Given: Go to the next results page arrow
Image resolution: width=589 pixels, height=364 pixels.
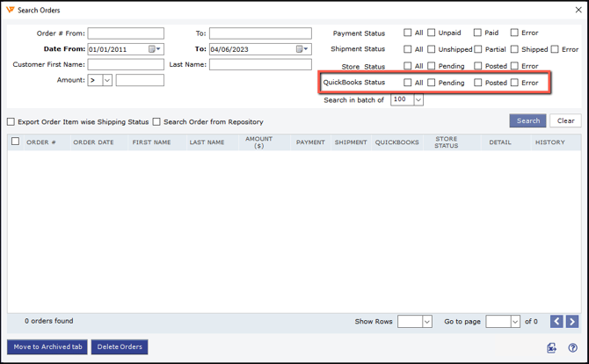Looking at the screenshot, I should (571, 322).
